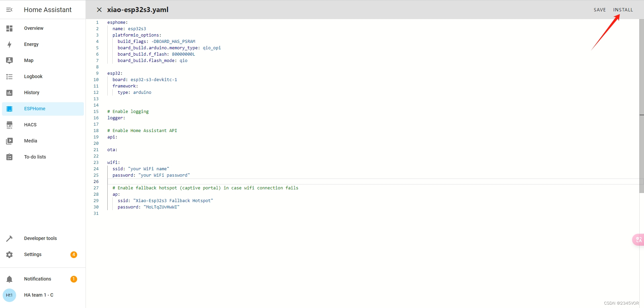Open the History chart icon

tap(9, 93)
